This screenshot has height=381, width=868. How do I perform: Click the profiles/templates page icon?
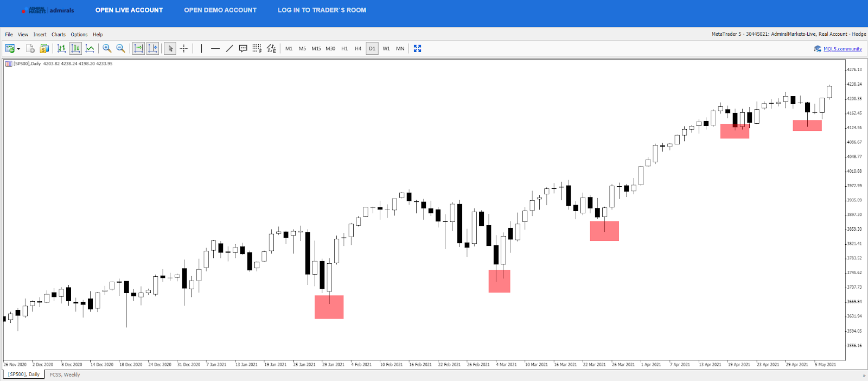(x=30, y=48)
